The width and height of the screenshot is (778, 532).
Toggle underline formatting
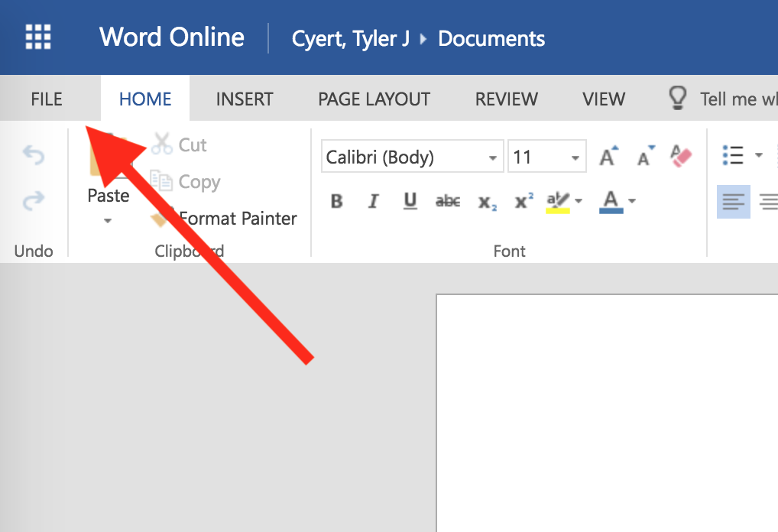point(410,201)
